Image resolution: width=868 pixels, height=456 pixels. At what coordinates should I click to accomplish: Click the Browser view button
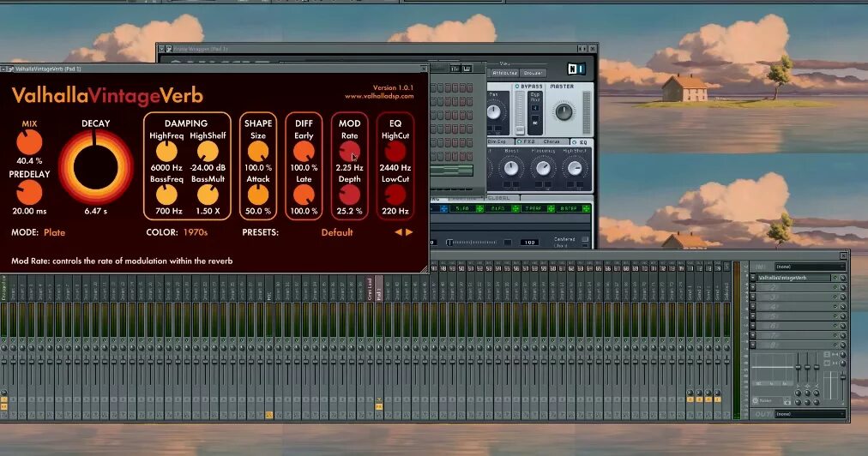pyautogui.click(x=533, y=73)
